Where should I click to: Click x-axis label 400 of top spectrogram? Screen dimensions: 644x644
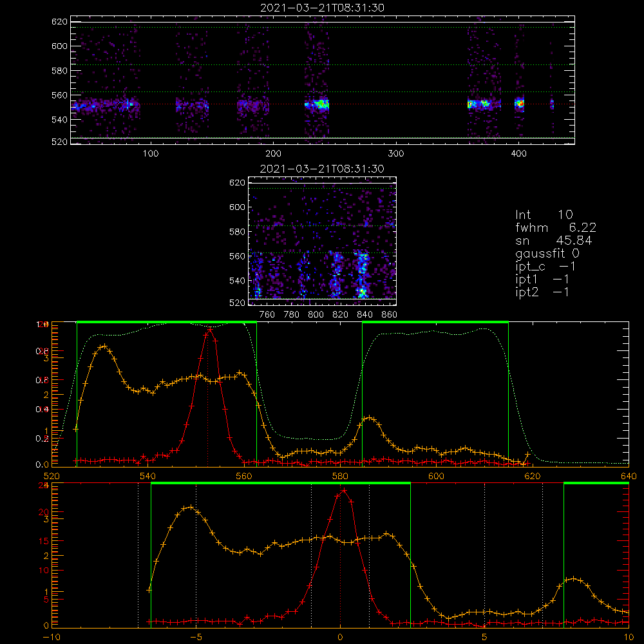click(518, 154)
